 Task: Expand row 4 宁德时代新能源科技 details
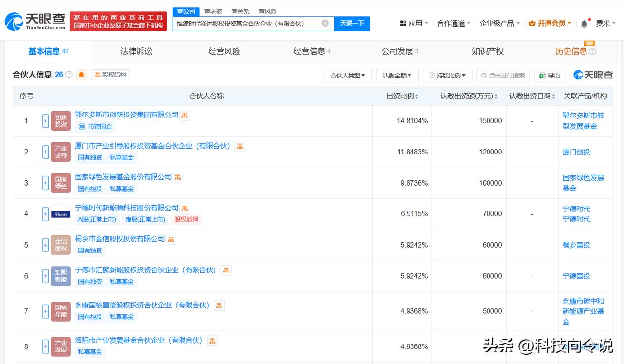click(x=46, y=214)
